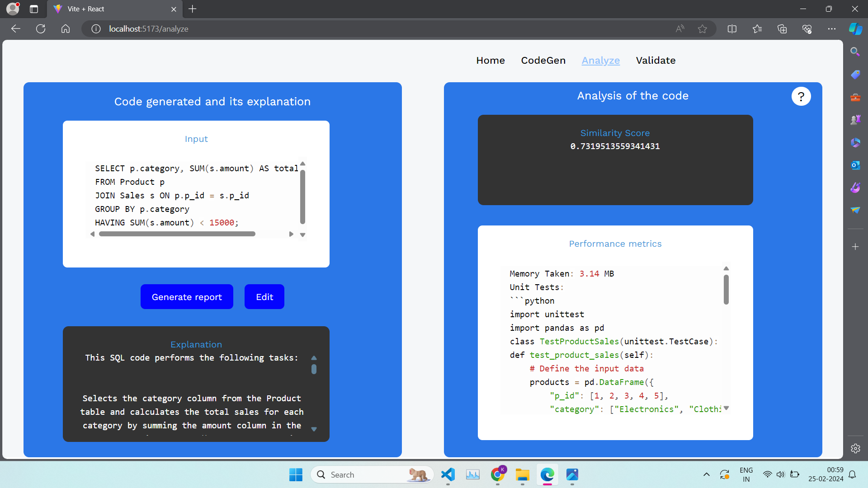The image size is (868, 488).
Task: Refresh the page using the reload icon
Action: [41, 29]
